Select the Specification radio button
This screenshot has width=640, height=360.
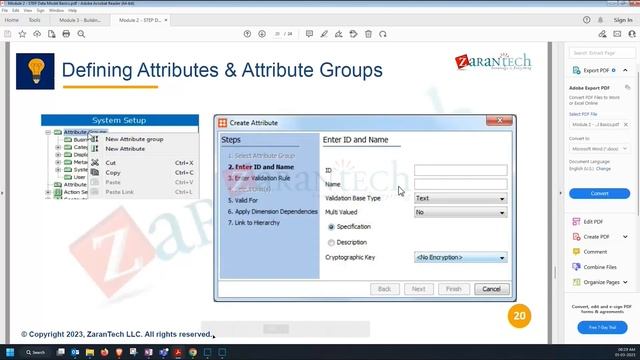(x=331, y=227)
